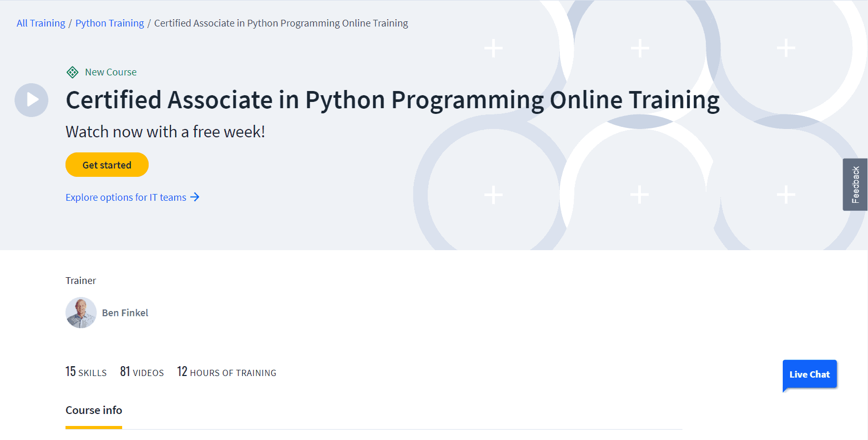This screenshot has height=440, width=868.
Task: Open the Live Chat button
Action: tap(809, 374)
